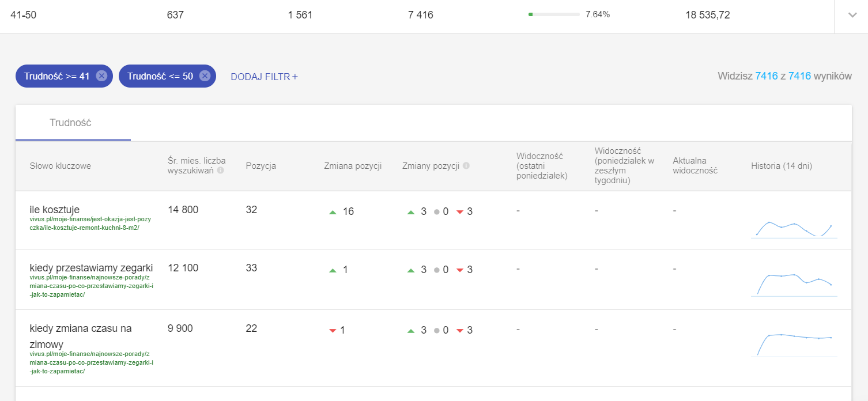Open the URL under 'kiedy przestawiamy zegarki'
The image size is (868, 401).
[92, 286]
